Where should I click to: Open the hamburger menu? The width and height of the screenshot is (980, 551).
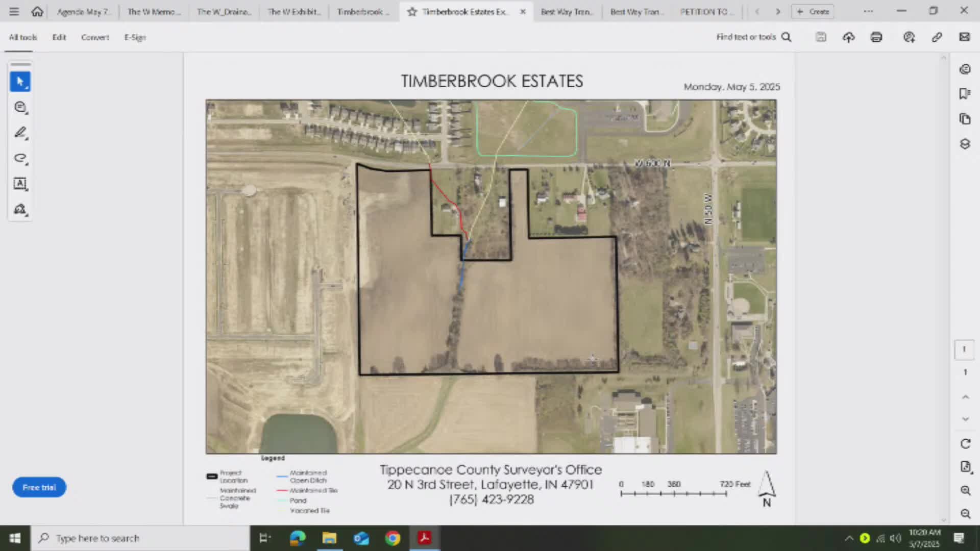(14, 11)
